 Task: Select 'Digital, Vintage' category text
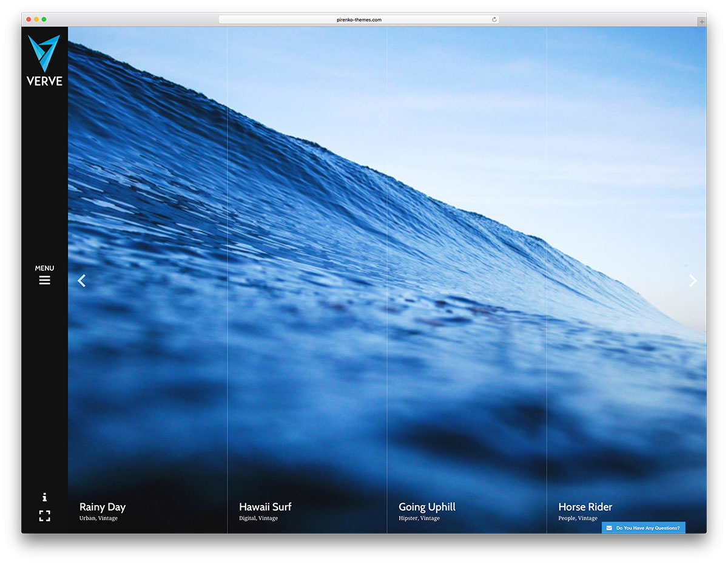258,518
